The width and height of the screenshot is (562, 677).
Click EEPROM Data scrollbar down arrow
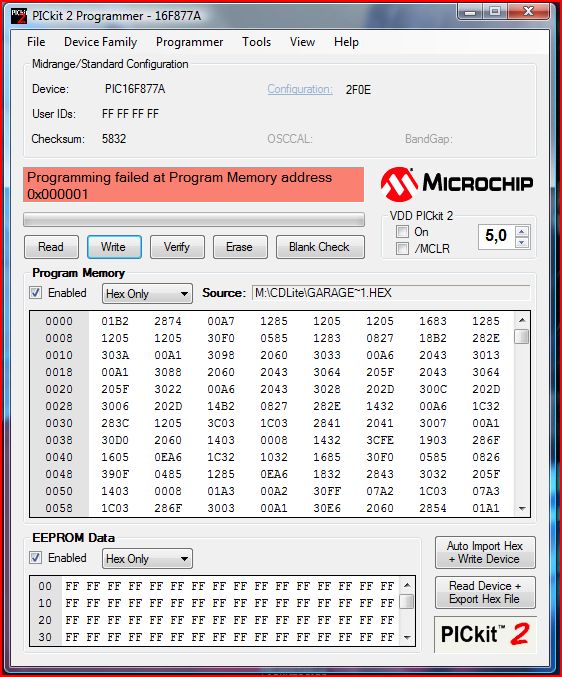[x=407, y=637]
